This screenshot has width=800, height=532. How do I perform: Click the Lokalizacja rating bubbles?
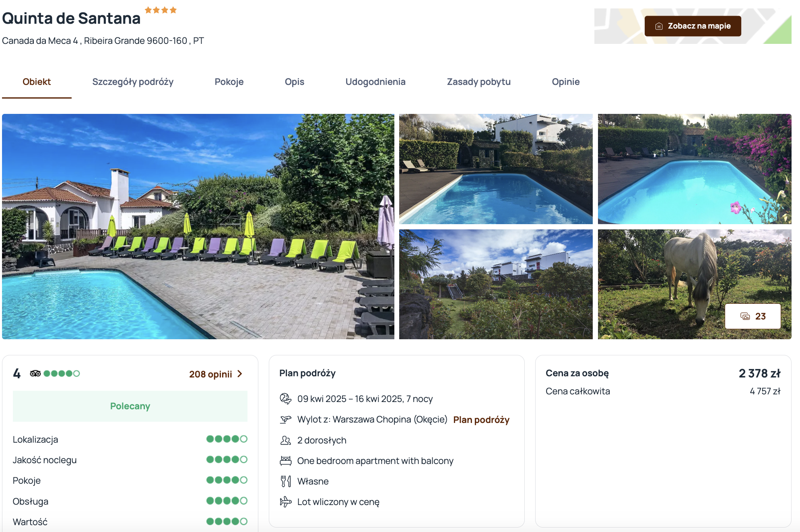(x=227, y=439)
